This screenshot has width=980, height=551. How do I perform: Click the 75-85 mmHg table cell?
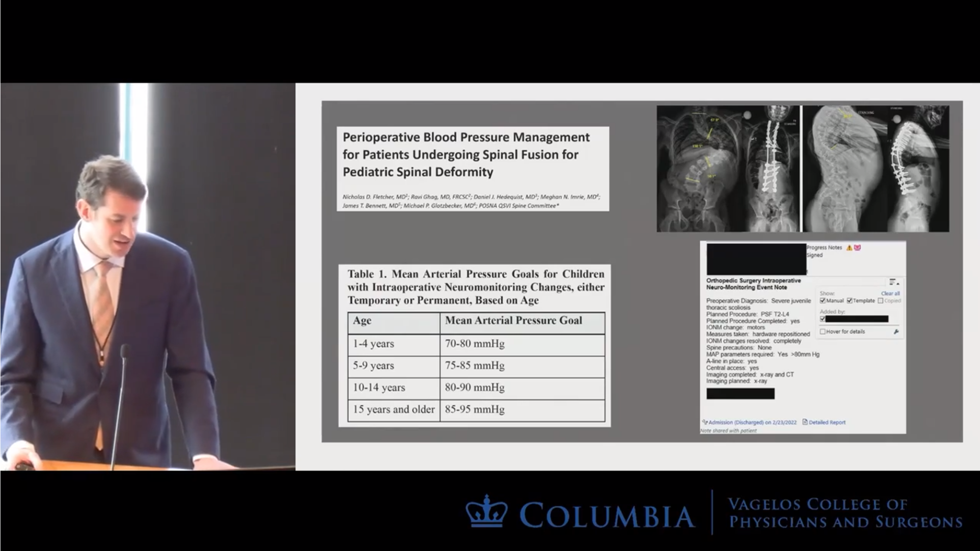[522, 366]
